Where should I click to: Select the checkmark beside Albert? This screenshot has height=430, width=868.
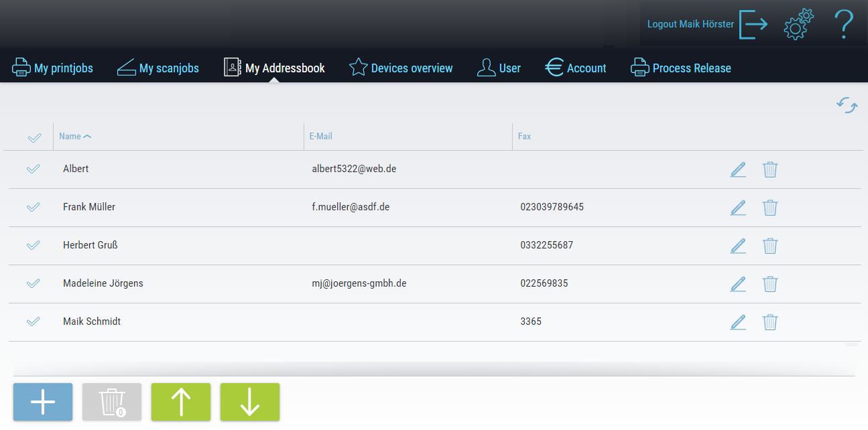tap(34, 169)
